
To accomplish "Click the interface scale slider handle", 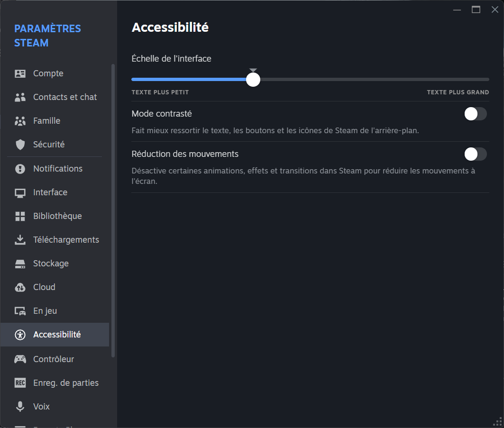I will (x=253, y=80).
